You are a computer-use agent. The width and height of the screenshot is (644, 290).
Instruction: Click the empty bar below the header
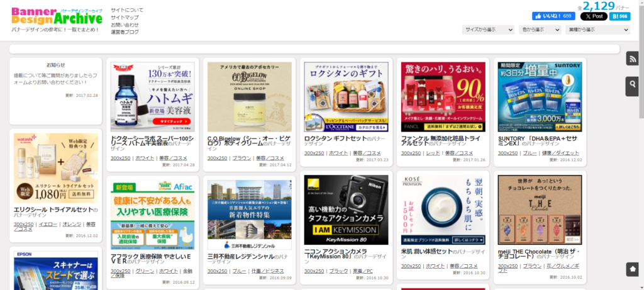pyautogui.click(x=314, y=49)
